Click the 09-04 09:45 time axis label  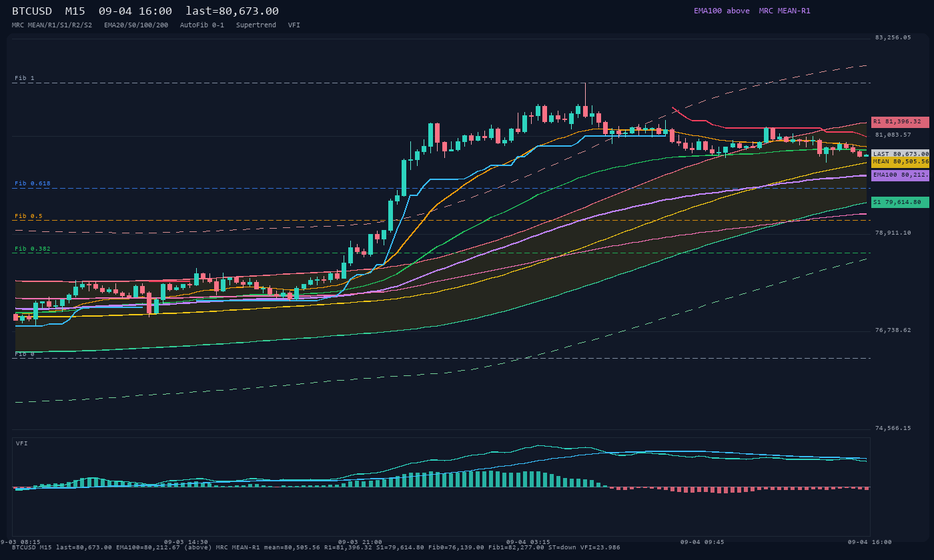703,542
